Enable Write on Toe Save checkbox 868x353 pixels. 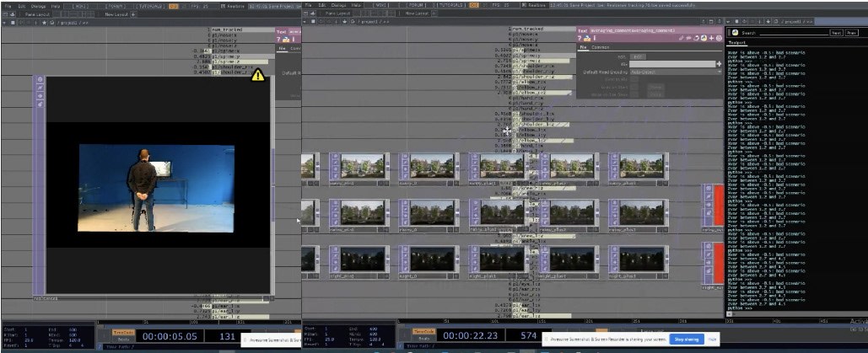633,94
